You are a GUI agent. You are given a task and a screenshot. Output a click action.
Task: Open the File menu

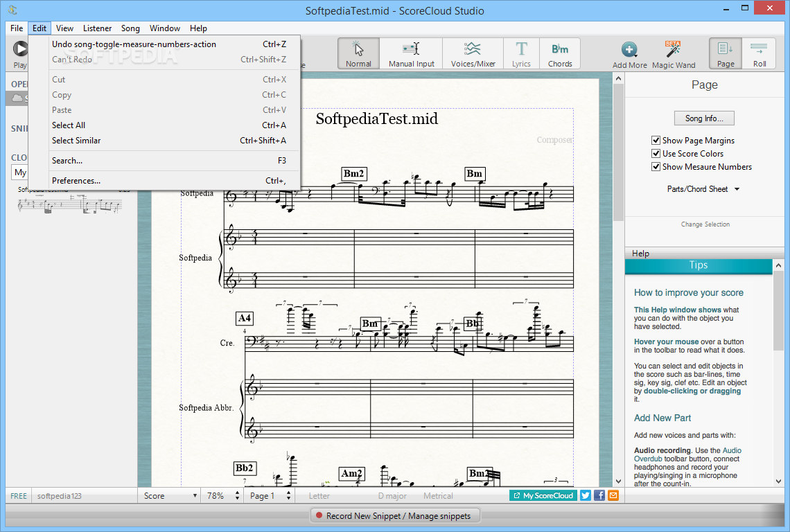pos(17,28)
